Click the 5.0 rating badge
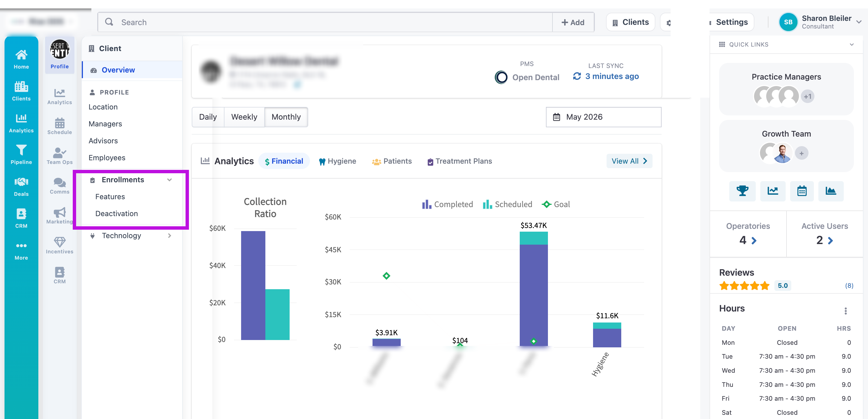 click(x=783, y=286)
